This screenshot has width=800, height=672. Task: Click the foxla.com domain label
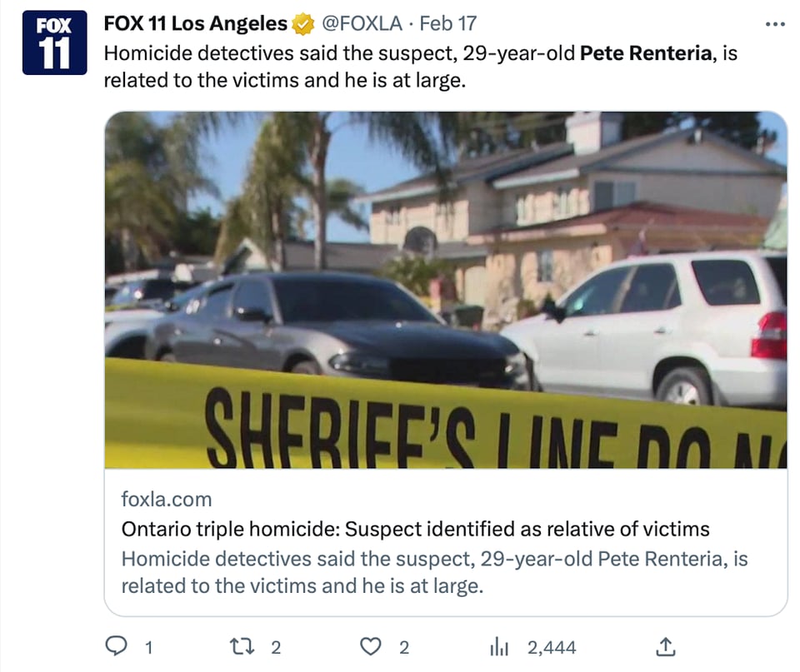pos(167,499)
